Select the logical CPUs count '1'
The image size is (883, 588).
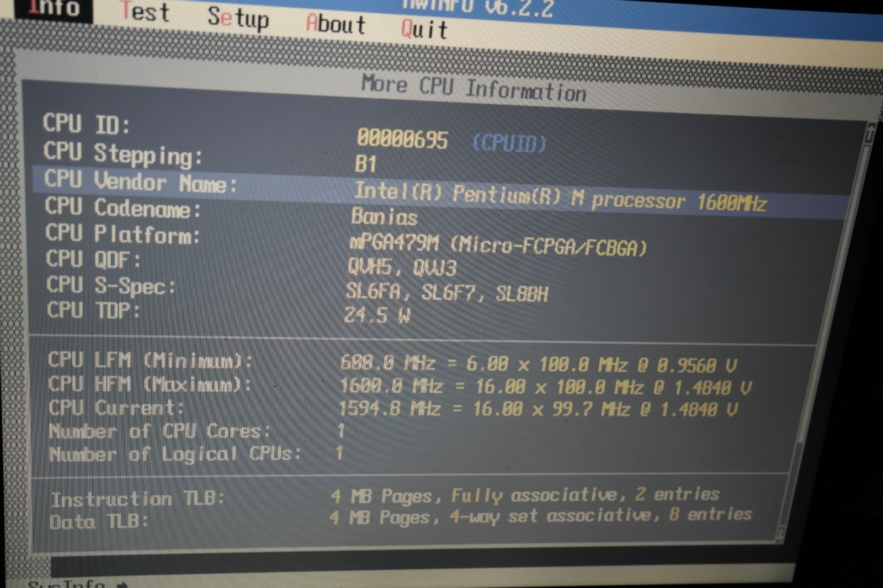point(339,453)
